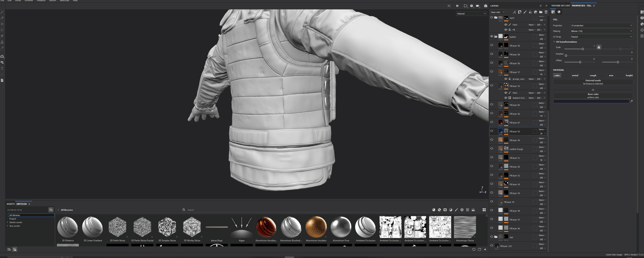Click the Base color uniform color swatch

coord(591,101)
